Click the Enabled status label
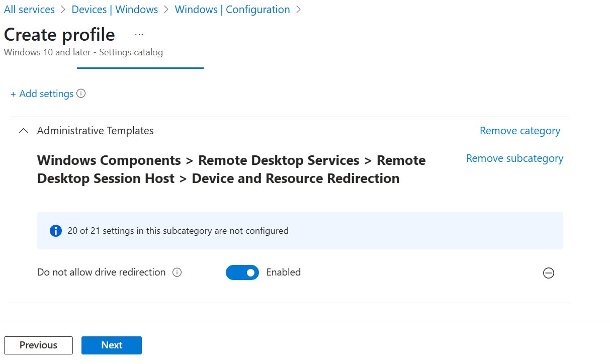Screen dimensions: 610x364 (x=284, y=272)
